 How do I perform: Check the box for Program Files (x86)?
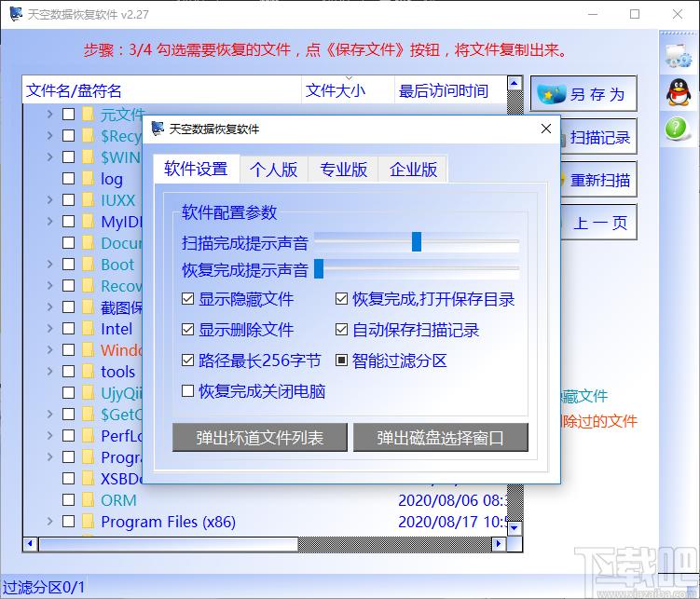coord(68,521)
